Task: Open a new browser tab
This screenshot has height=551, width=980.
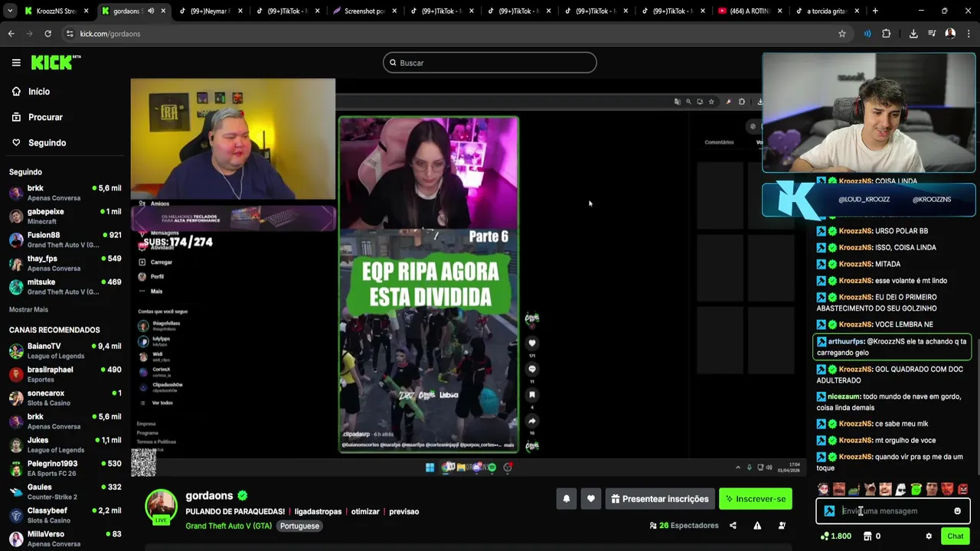Action: coord(875,11)
